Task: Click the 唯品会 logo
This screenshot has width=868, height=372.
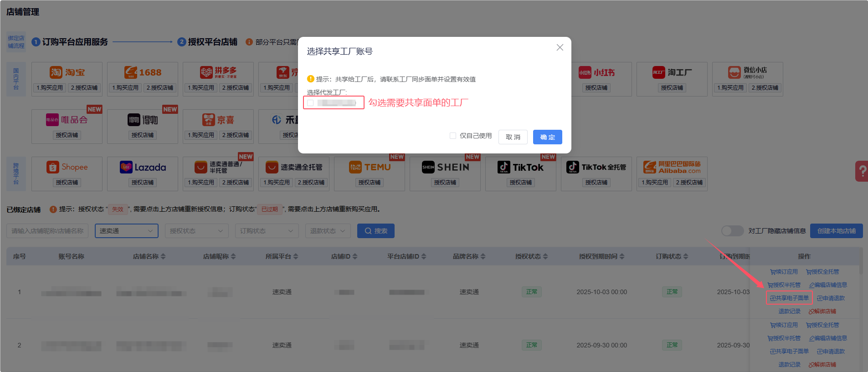Action: coord(67,120)
